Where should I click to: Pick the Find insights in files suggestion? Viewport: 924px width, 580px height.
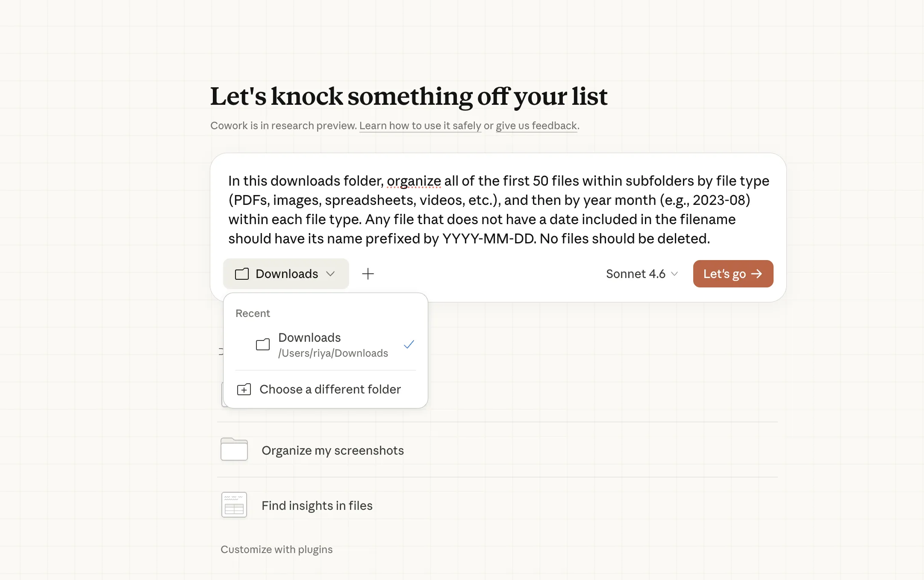[x=317, y=506]
